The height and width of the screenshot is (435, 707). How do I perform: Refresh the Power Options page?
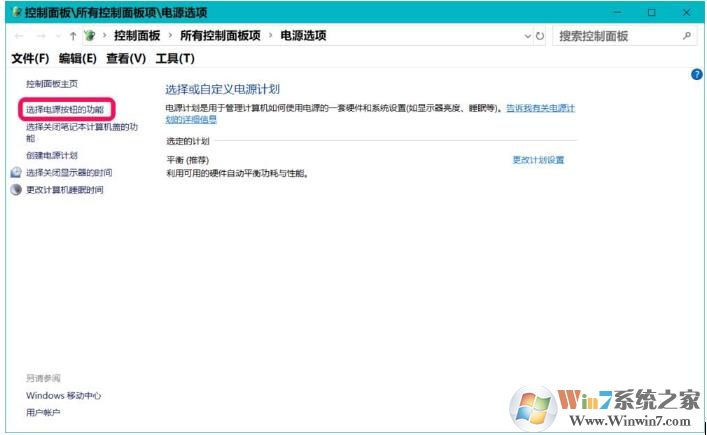tap(540, 36)
